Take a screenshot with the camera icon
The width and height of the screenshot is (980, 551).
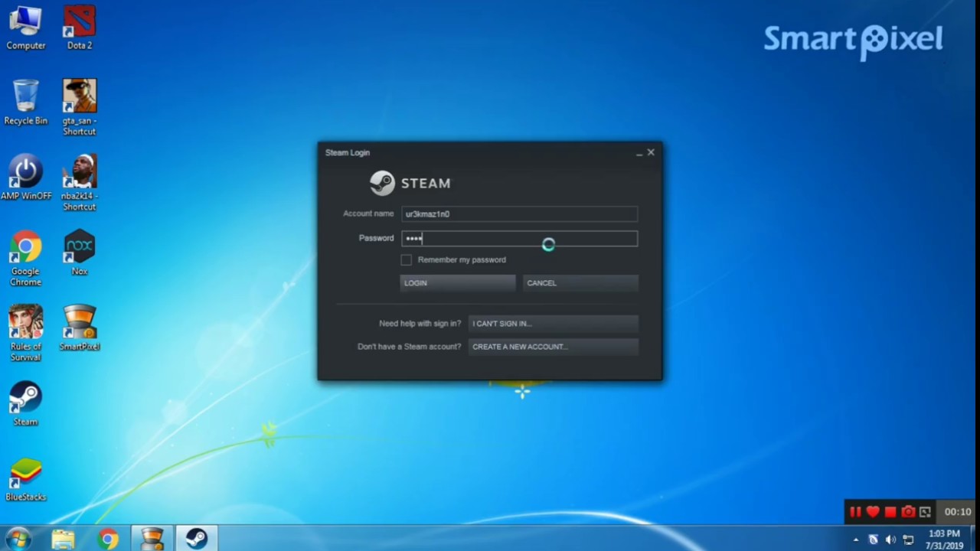908,512
